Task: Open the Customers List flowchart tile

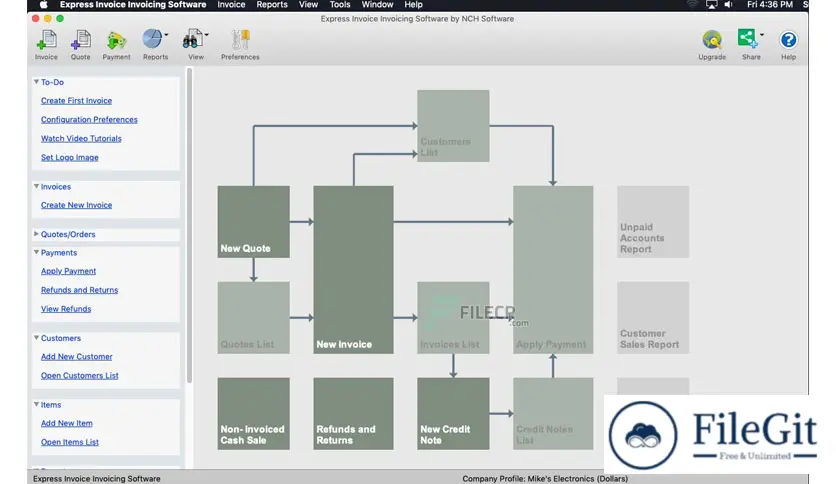Action: coord(453,126)
